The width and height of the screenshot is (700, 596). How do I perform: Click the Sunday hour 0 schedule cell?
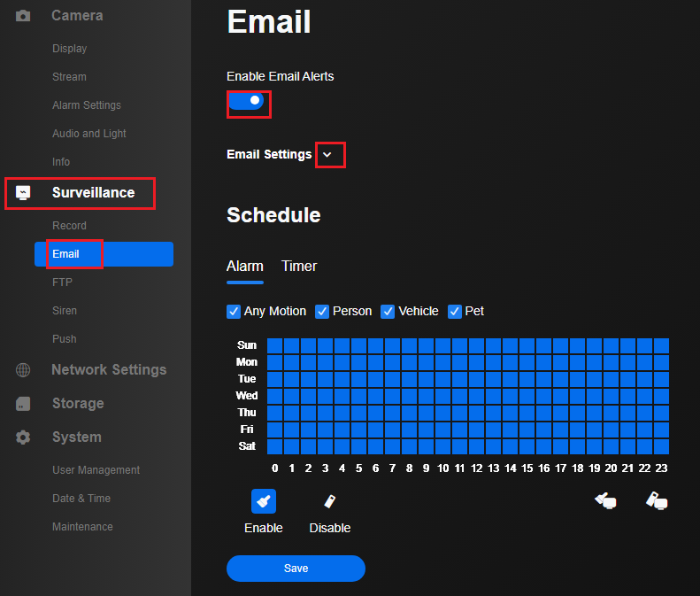tap(274, 345)
